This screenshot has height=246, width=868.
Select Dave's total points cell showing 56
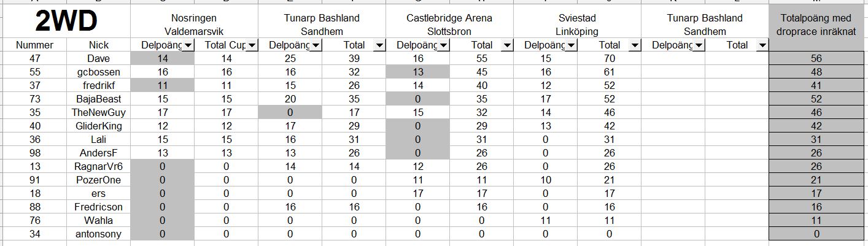pyautogui.click(x=816, y=59)
